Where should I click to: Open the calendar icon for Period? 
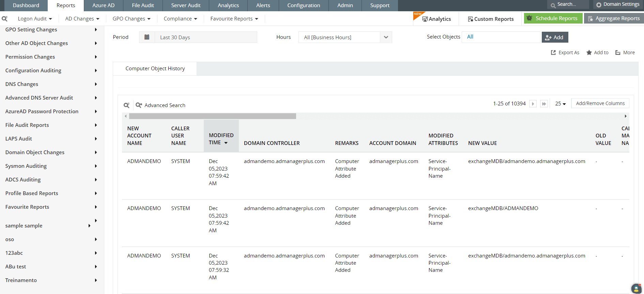(x=147, y=37)
